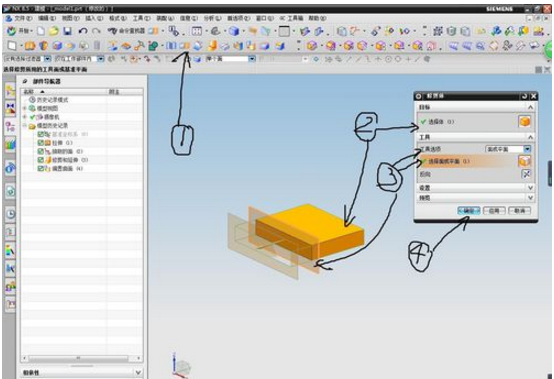The image size is (554, 379).
Task: Click the Undo arrow in the toolbar
Action: (83, 31)
